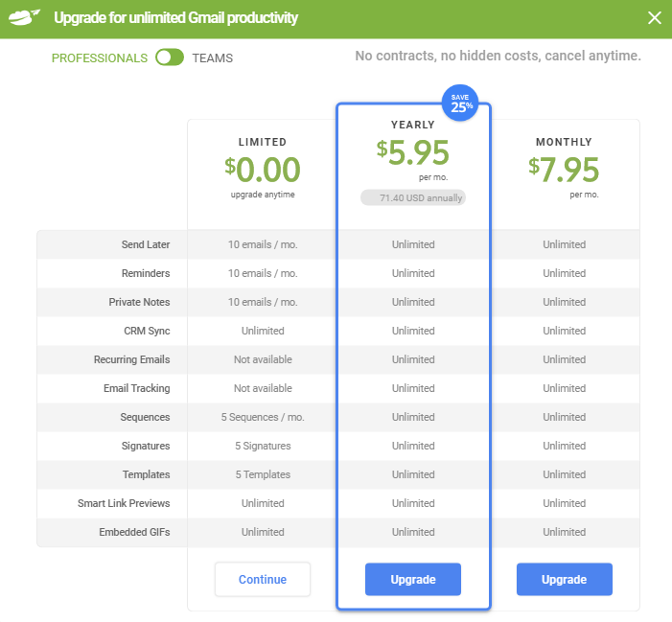The image size is (672, 622).
Task: Click the Reminders feature label
Action: coord(146,273)
